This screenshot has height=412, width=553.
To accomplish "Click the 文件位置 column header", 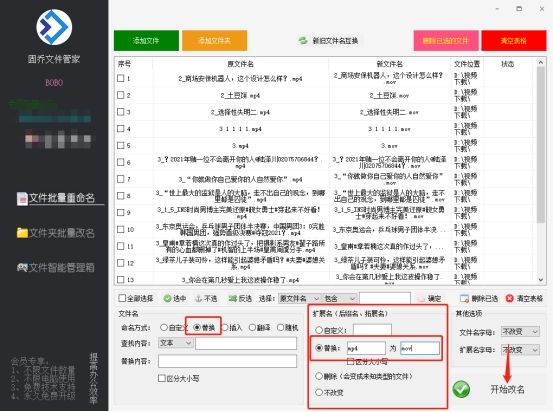I will click(x=467, y=64).
